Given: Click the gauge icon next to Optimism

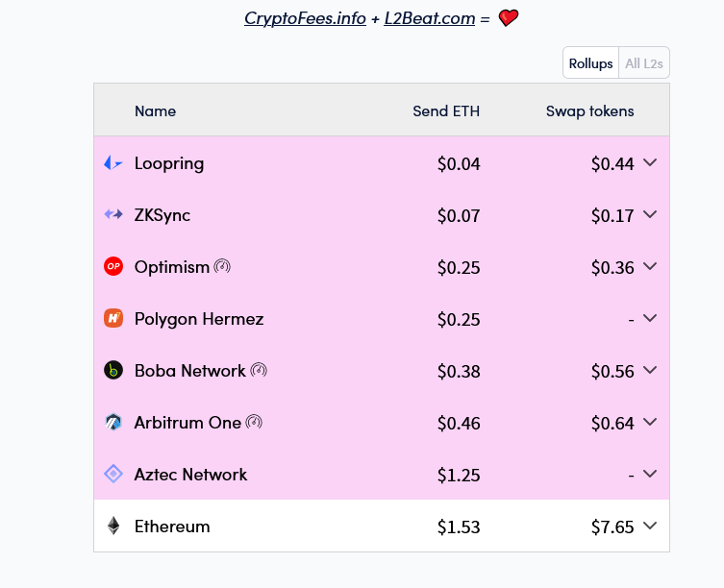Looking at the screenshot, I should (222, 266).
